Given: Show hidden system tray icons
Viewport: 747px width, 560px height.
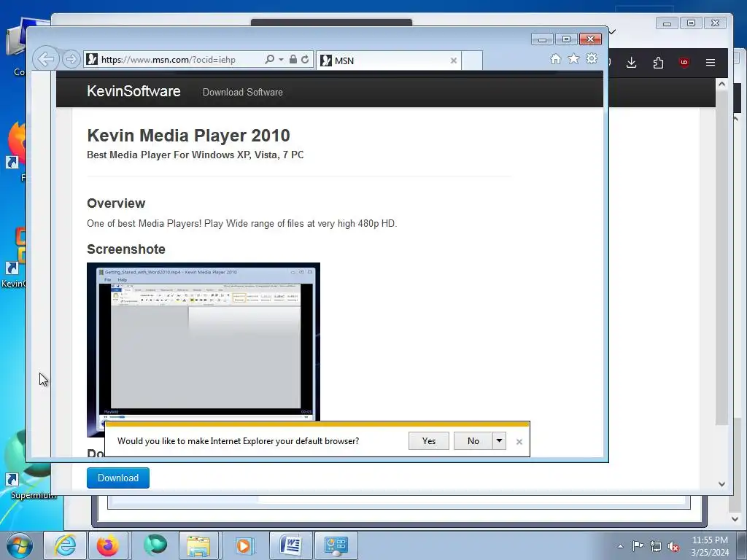Looking at the screenshot, I should (620, 546).
